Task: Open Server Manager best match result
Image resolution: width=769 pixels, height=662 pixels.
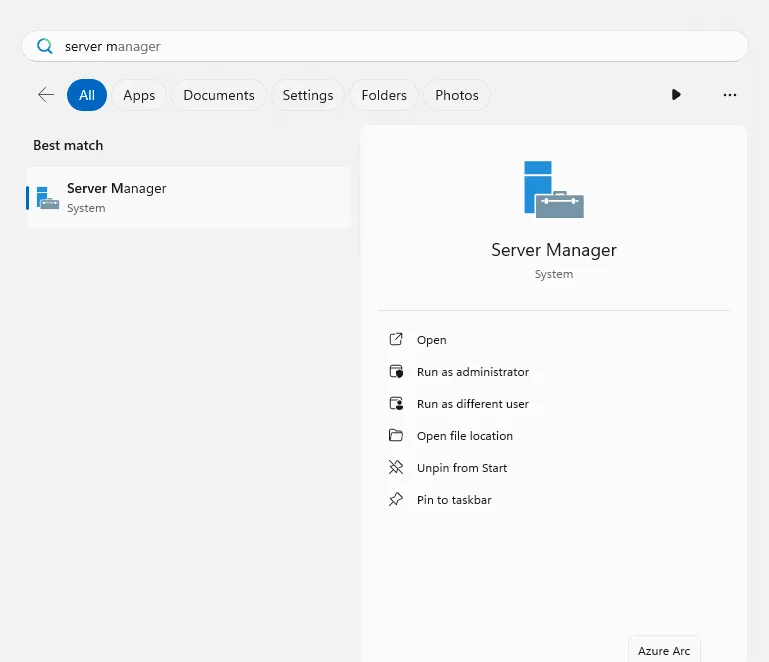Action: click(x=188, y=198)
